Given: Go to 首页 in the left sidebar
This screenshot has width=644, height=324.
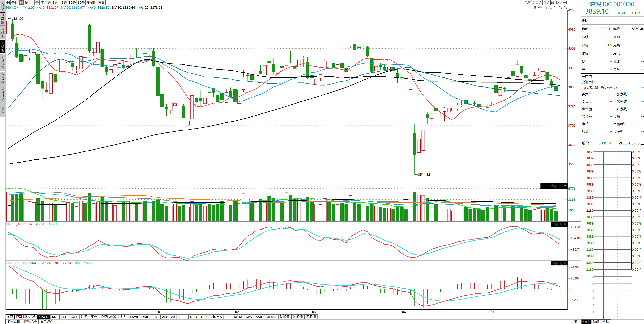Looking at the screenshot, I should coord(3,7).
